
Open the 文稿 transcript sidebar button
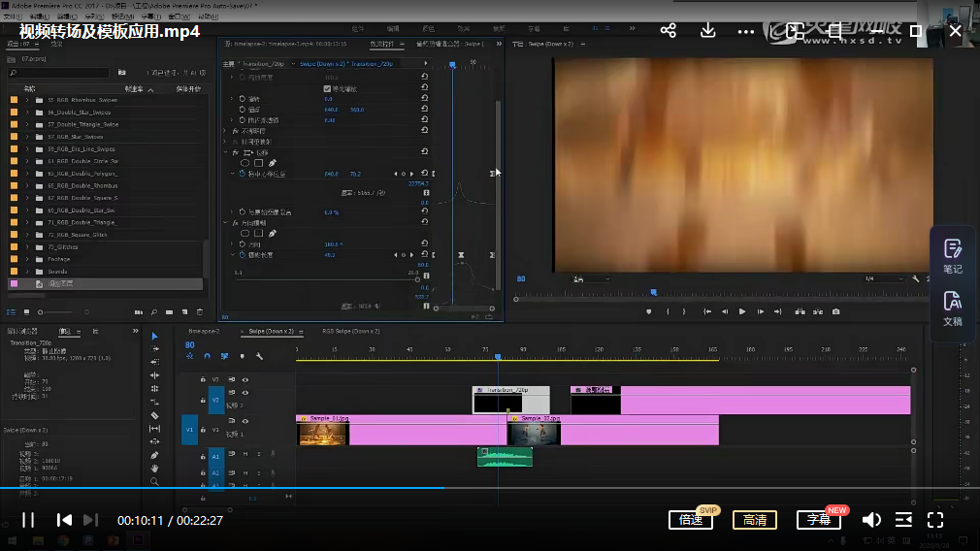click(953, 309)
